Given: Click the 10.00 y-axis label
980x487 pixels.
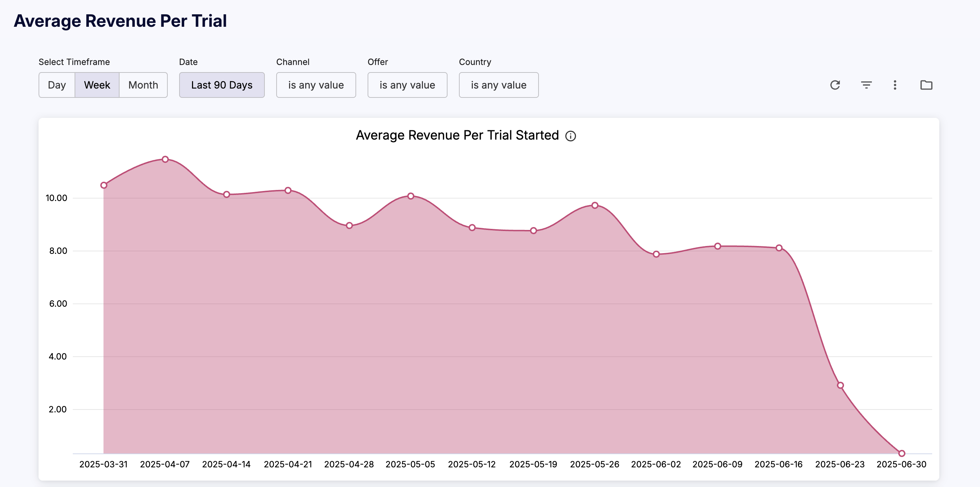Looking at the screenshot, I should click(x=56, y=198).
